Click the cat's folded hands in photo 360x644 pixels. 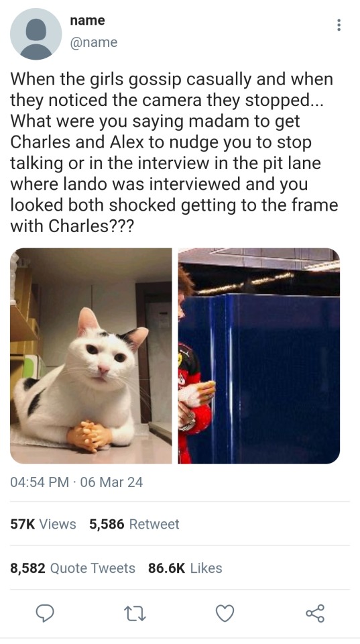pos(89,435)
